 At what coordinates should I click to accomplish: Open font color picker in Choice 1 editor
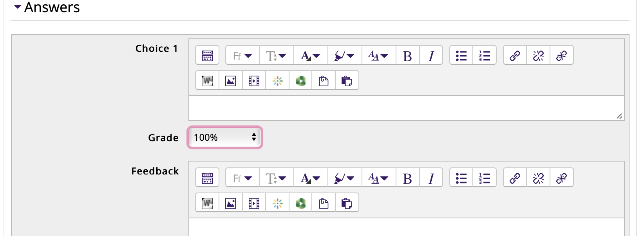coord(311,55)
